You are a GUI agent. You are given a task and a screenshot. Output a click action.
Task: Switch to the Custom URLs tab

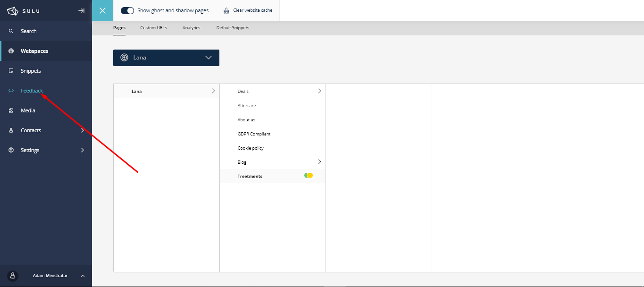pos(153,28)
